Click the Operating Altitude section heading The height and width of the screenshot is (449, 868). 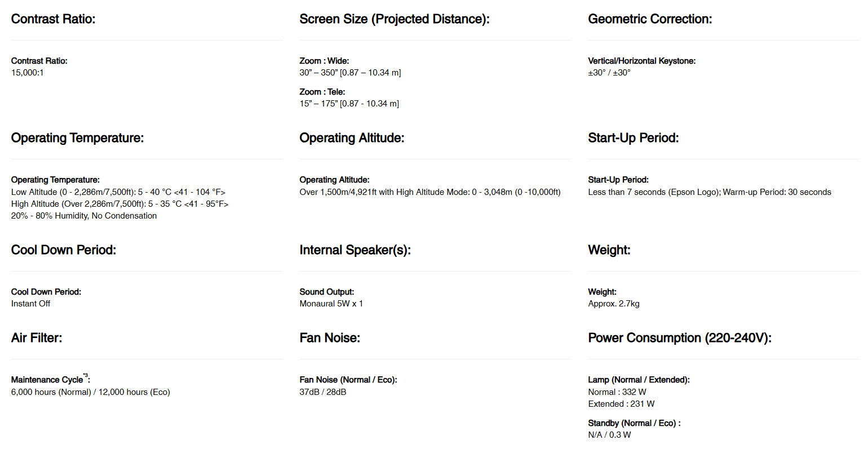tap(352, 138)
